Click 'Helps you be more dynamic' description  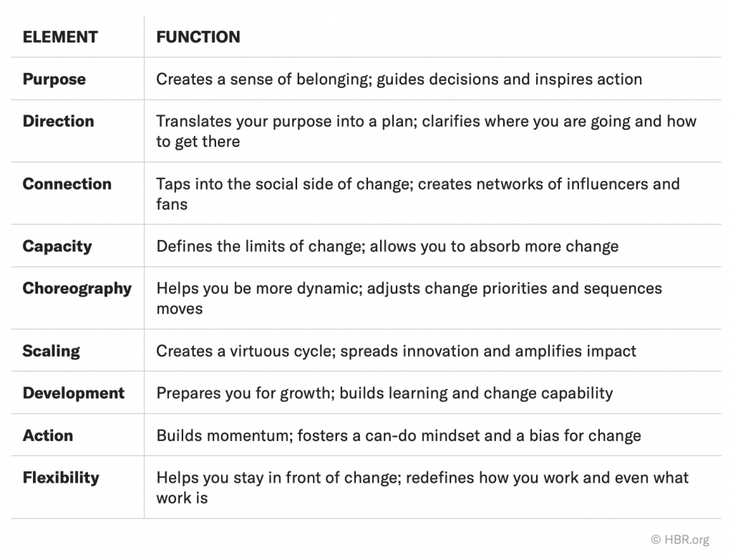tap(409, 299)
